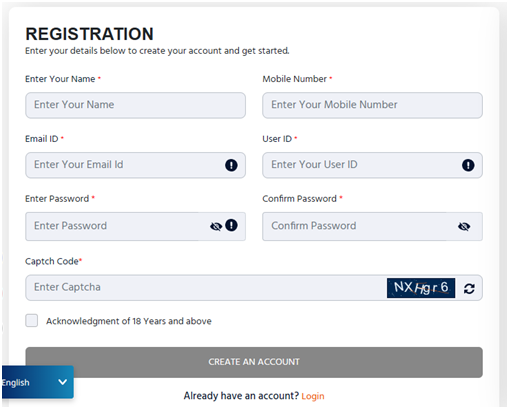The image size is (509, 409).
Task: Focus the Enter Your Mobile Number field
Action: (372, 105)
